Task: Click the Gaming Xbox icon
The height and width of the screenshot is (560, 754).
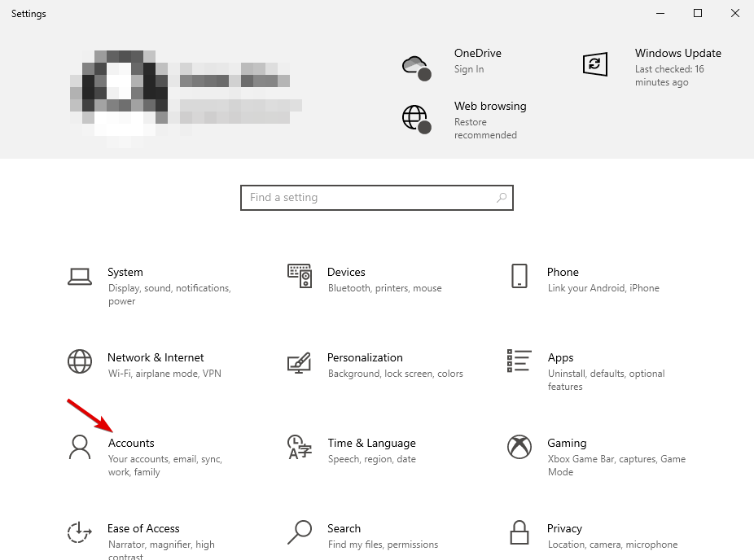Action: pos(519,447)
